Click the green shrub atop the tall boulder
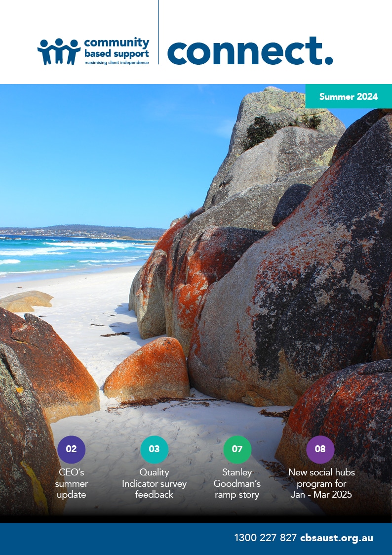 (x=261, y=131)
